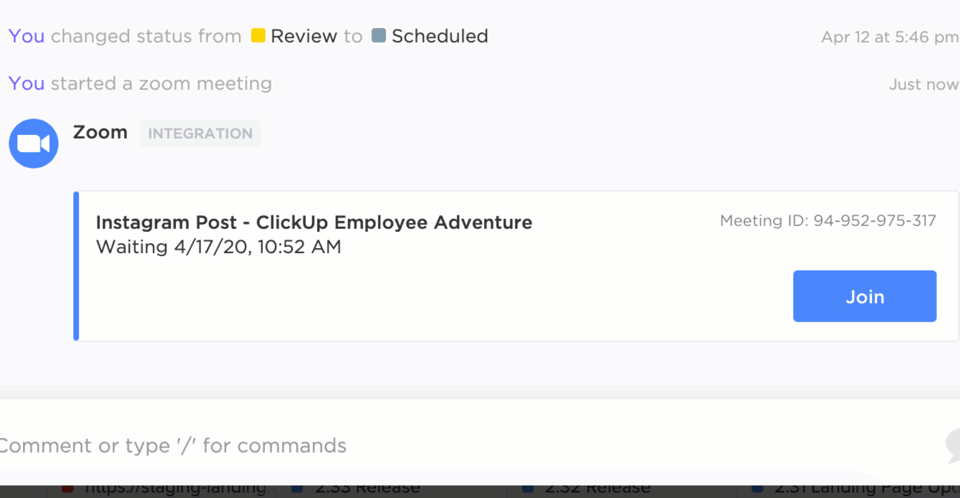This screenshot has height=498, width=960.
Task: Select the 2.32 Release item
Action: click(594, 488)
